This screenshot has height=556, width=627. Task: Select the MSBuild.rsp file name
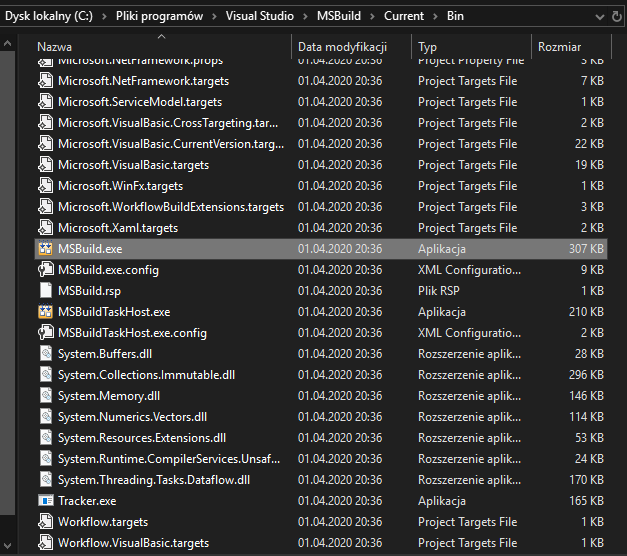(89, 291)
